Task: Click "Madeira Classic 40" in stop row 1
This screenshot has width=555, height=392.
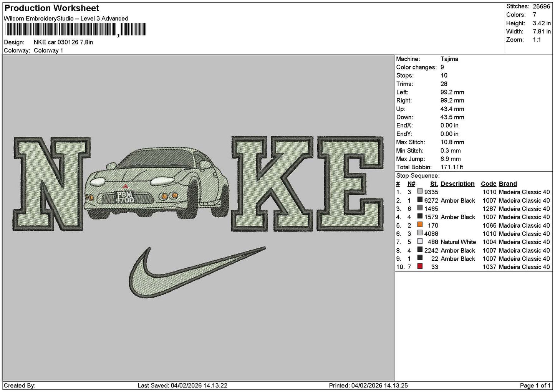Action: (524, 192)
